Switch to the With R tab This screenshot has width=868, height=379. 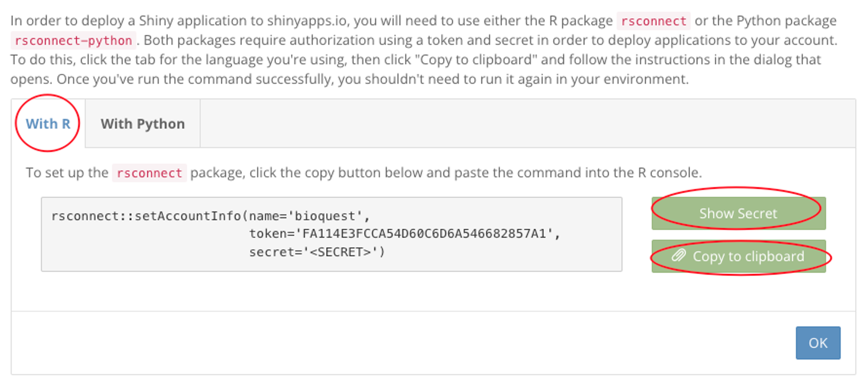[x=48, y=124]
